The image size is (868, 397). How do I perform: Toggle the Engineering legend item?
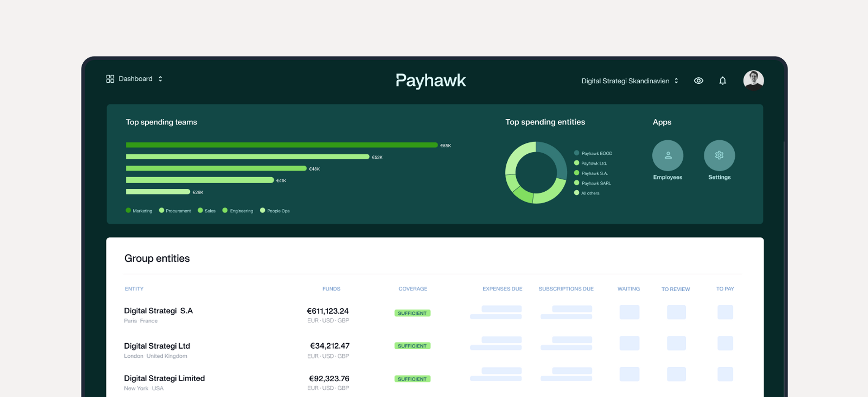click(238, 211)
